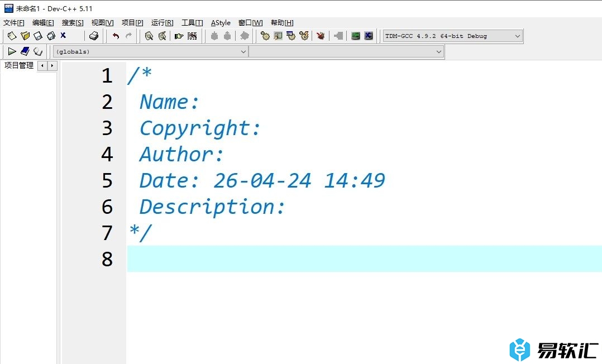Viewport: 602px width, 364px height.
Task: Open the 窗口[W] menu
Action: pos(250,23)
